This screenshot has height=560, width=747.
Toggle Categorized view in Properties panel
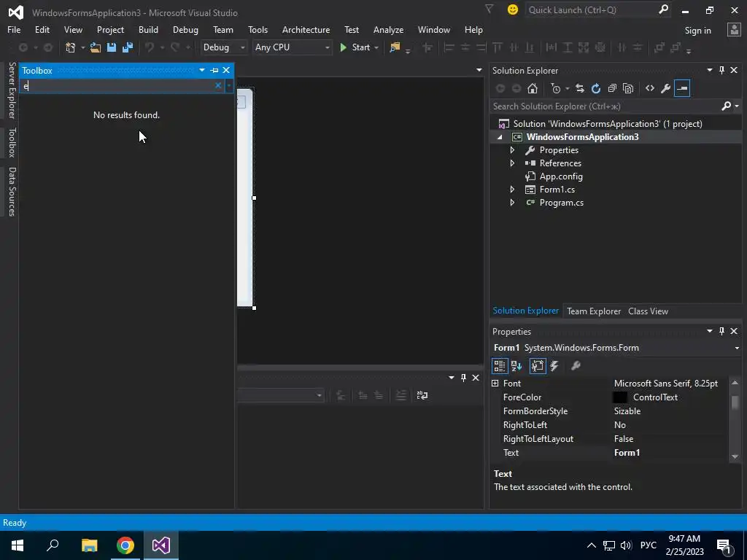[499, 366]
